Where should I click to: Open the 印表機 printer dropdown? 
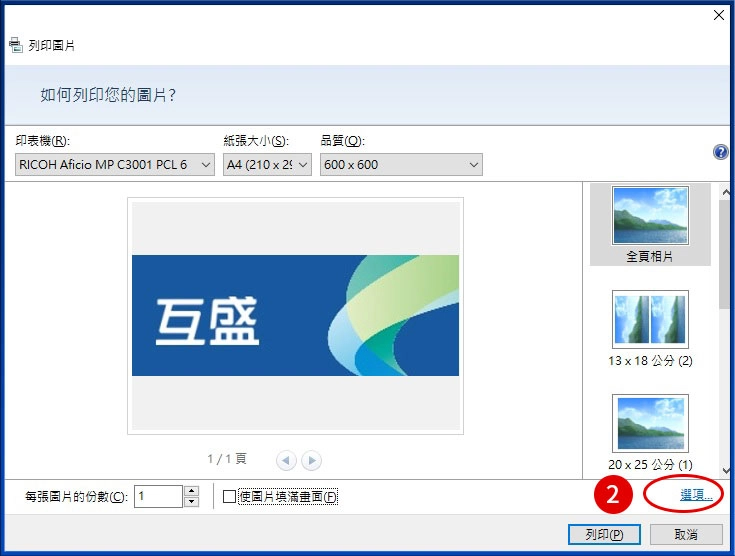coord(115,164)
